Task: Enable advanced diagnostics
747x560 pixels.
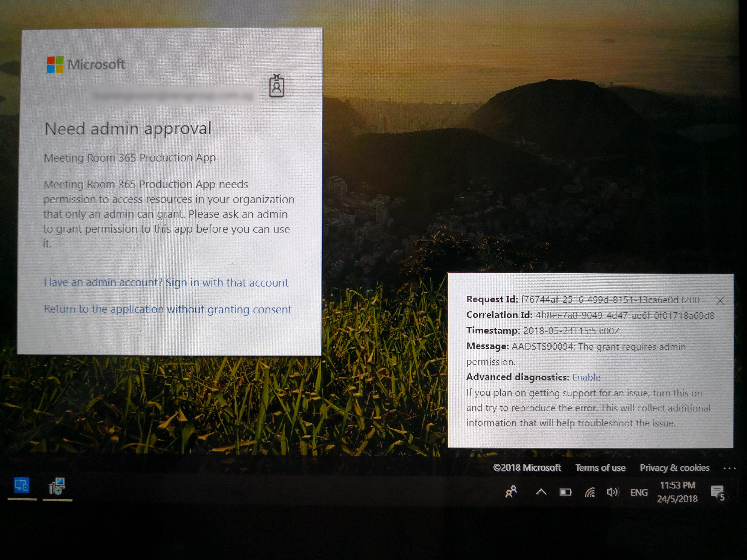Action: click(586, 377)
